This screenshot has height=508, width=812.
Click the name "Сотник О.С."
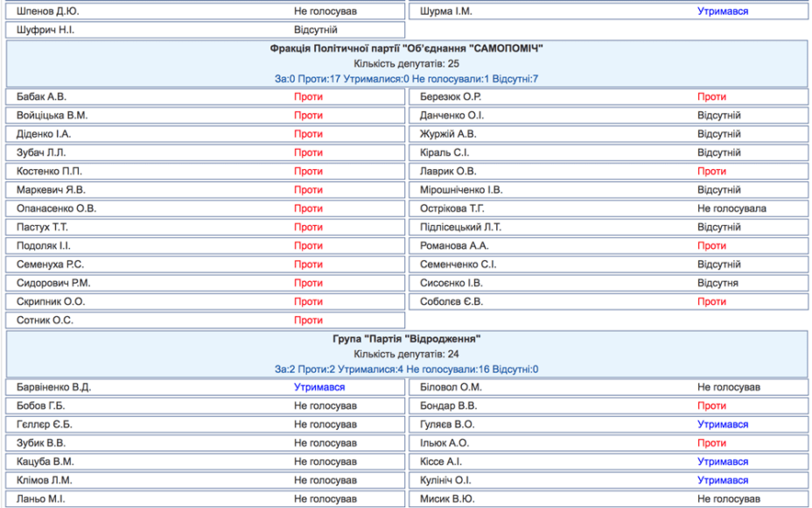pyautogui.click(x=45, y=321)
